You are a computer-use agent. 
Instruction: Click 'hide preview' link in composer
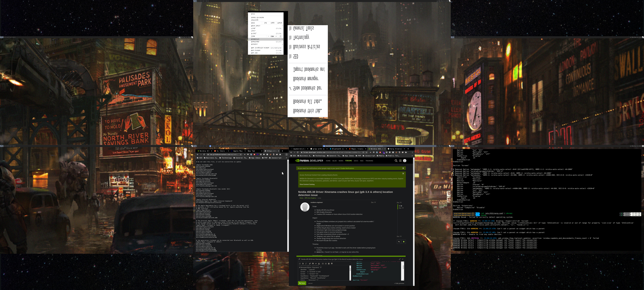pyautogui.click(x=399, y=283)
